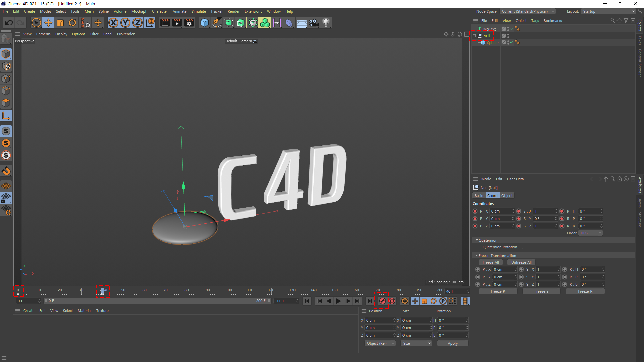The width and height of the screenshot is (644, 362).
Task: Select the Rotate tool icon
Action: [72, 23]
